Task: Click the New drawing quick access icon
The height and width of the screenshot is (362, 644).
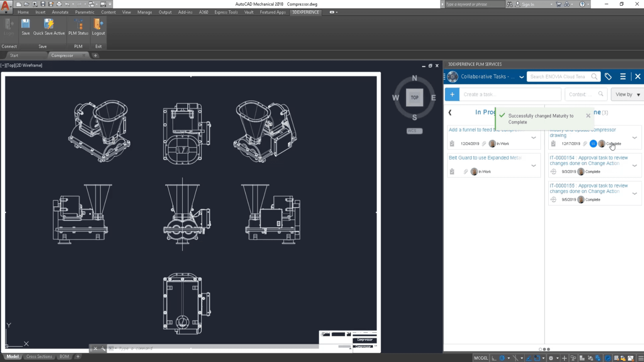Action: [x=19, y=4]
